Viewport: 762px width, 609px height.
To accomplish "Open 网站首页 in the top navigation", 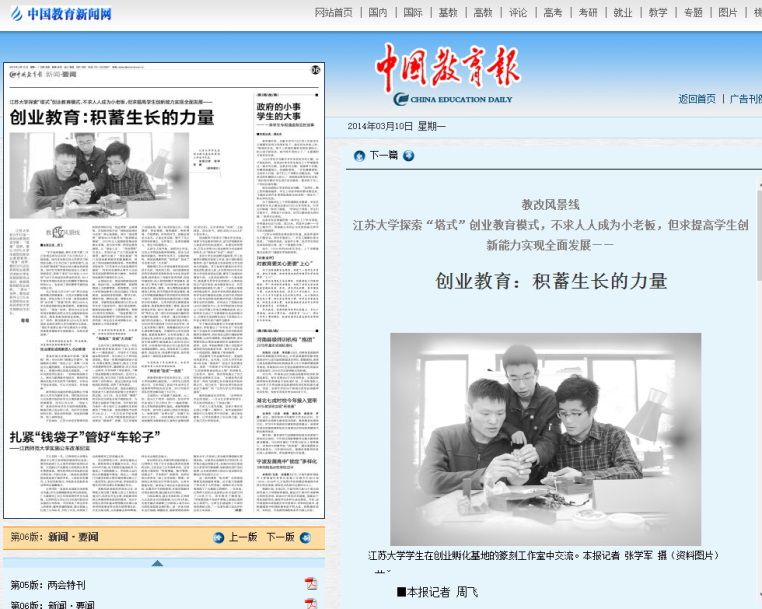I will [x=334, y=13].
